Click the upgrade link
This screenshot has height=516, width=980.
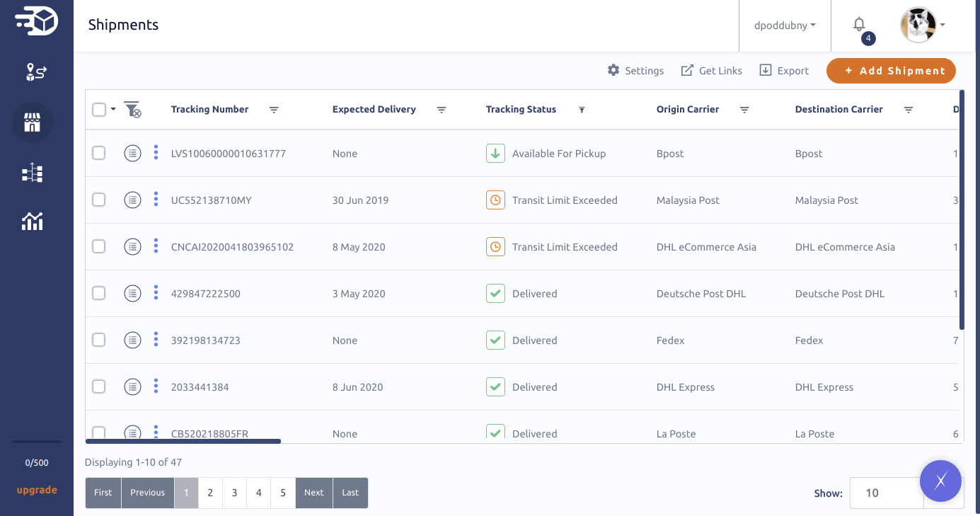37,490
